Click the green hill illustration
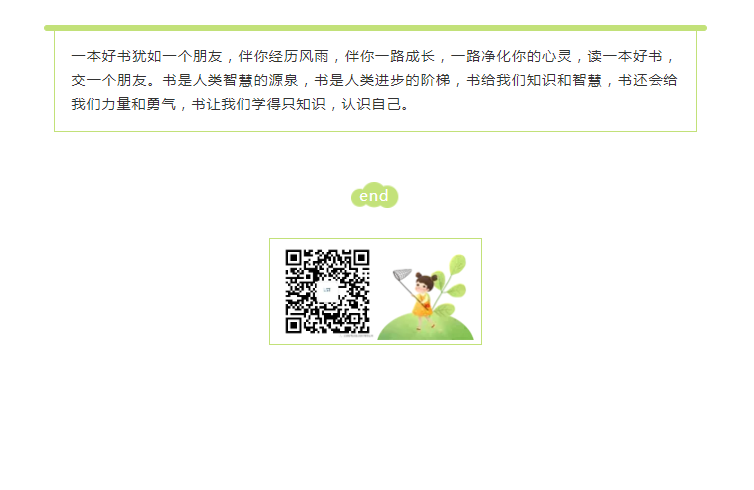754x490 pixels. pos(426,327)
